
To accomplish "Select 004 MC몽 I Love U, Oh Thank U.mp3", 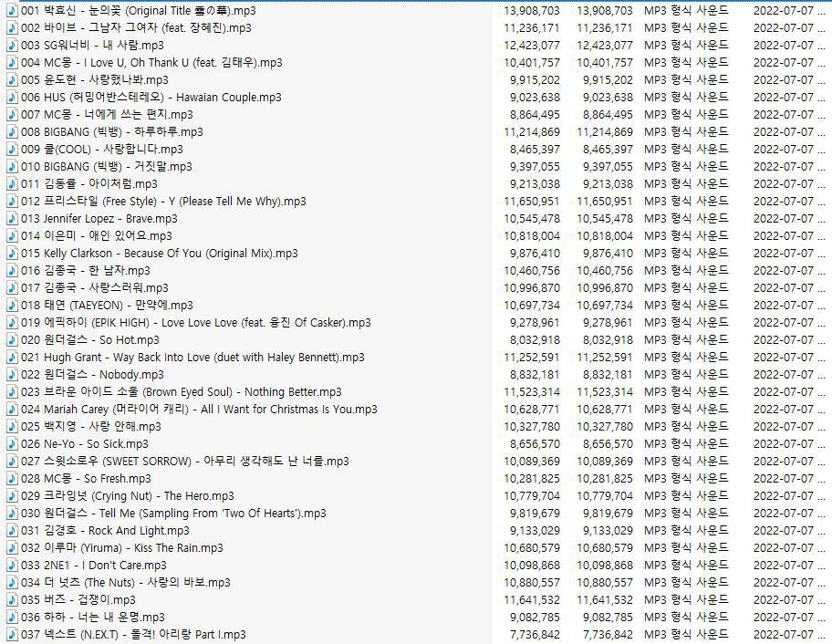I will pyautogui.click(x=151, y=63).
